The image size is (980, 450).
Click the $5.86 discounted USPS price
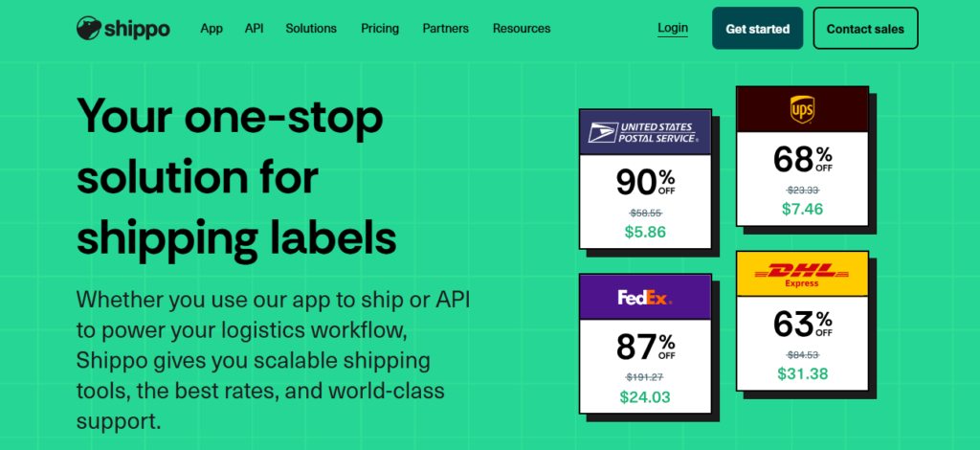644,232
